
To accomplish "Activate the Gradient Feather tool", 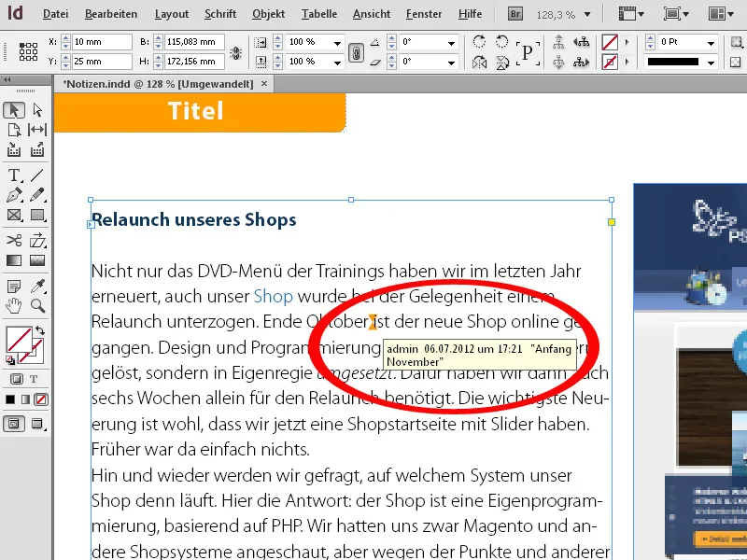I will 37,260.
